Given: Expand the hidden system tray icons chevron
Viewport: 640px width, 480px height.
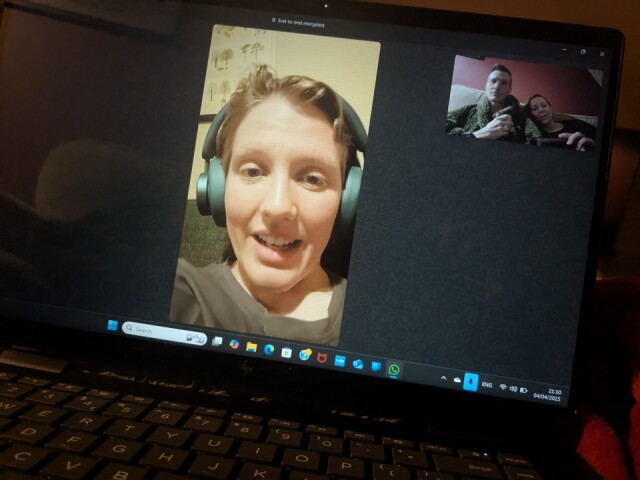Looking at the screenshot, I should [444, 378].
